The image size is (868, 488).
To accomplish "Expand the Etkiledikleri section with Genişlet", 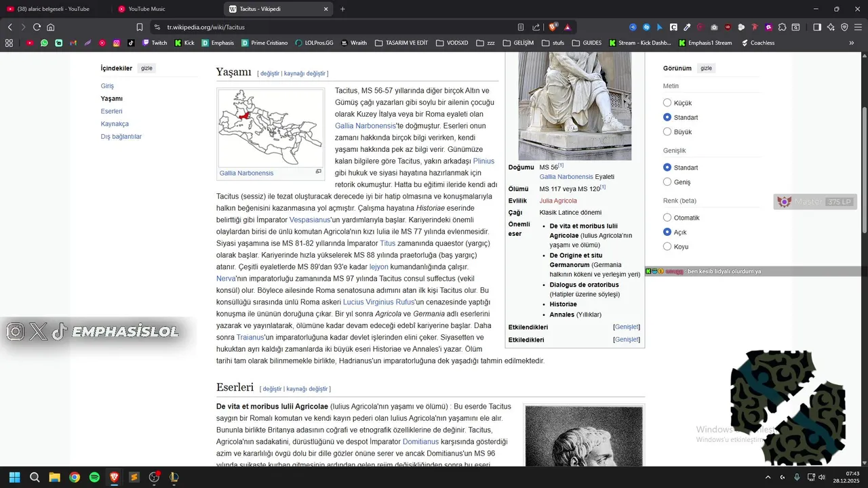I will 627,340.
